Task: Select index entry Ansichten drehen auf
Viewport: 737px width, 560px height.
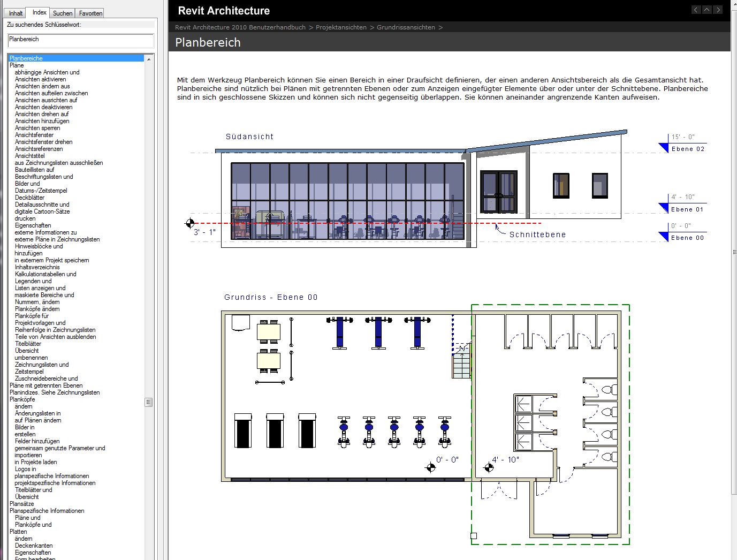Action: [x=42, y=114]
